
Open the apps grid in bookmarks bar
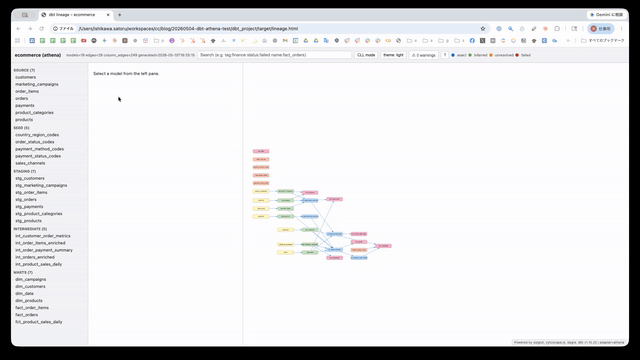[18, 40]
